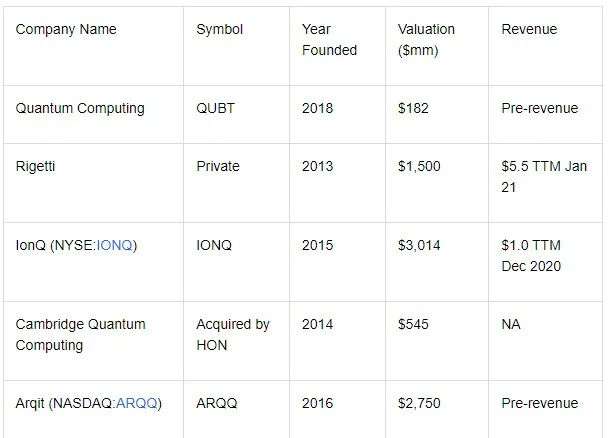Click the $3,014 valuation cell
The width and height of the screenshot is (615, 438).
tap(418, 245)
